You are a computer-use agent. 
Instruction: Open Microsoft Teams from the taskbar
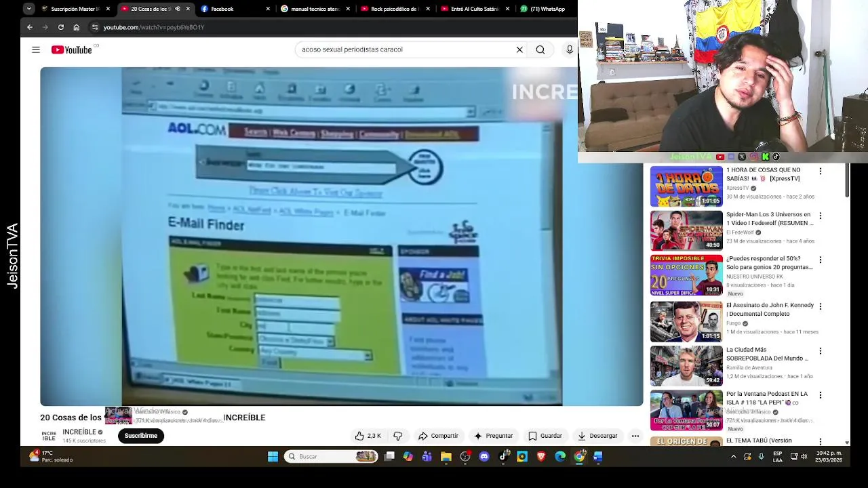[427, 457]
